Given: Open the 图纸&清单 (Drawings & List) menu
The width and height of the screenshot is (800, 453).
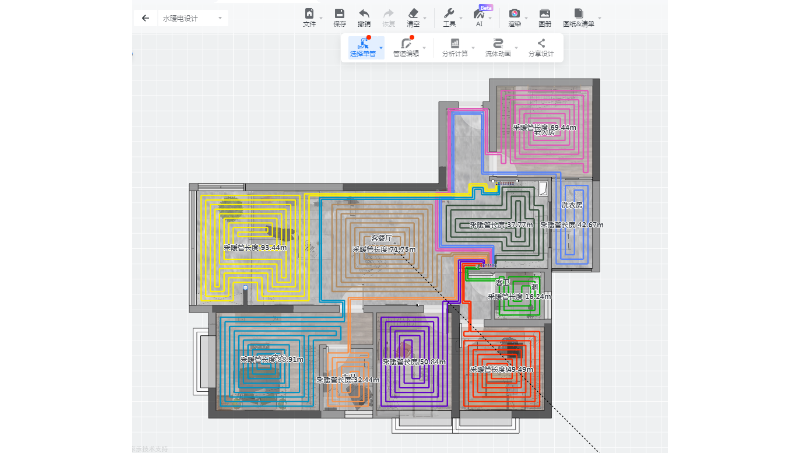Looking at the screenshot, I should (x=579, y=17).
